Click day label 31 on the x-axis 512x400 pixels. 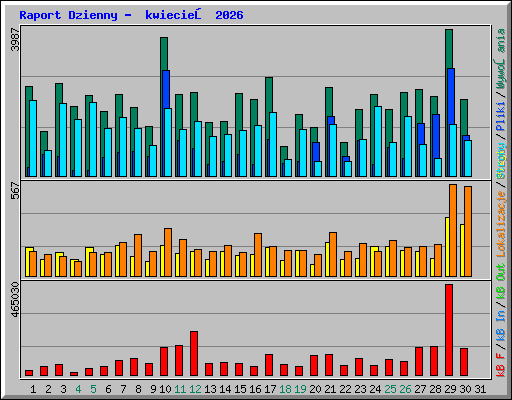480,389
